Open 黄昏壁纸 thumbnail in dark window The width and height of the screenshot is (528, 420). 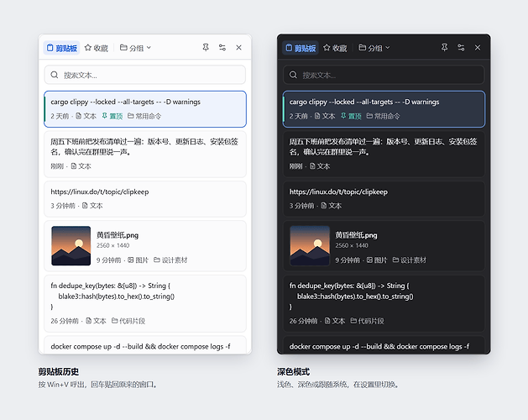pos(310,246)
